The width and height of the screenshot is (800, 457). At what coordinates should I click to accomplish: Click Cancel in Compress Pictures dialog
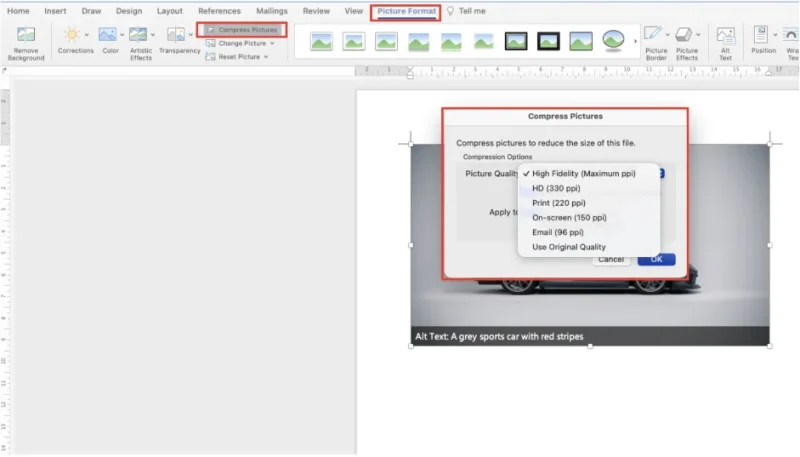click(x=610, y=260)
